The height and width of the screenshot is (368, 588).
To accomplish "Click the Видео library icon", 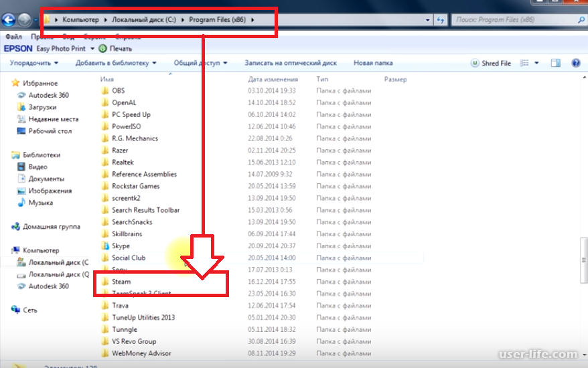I will tap(21, 167).
